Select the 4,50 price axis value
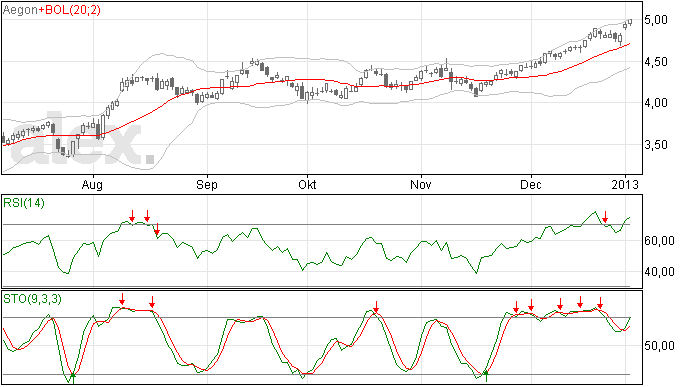This screenshot has width=690, height=387. [656, 62]
